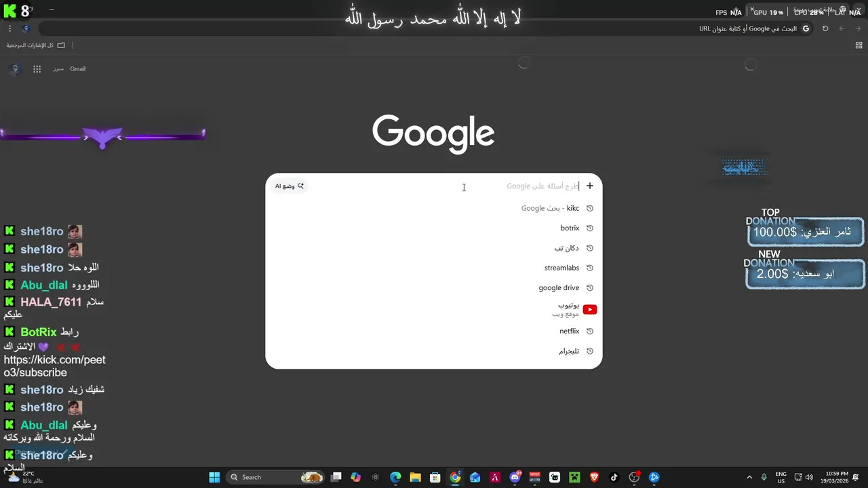
Task: Select the botrix suggestion
Action: coord(434,228)
